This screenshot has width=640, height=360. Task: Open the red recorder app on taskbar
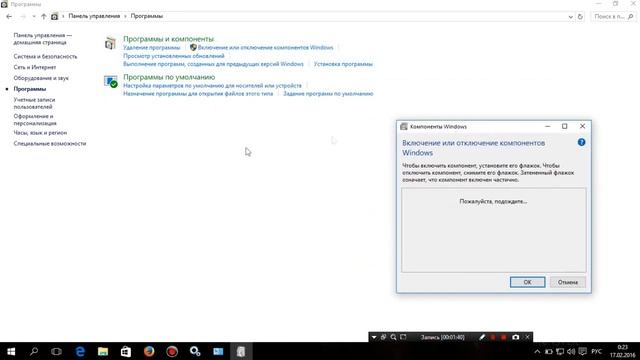172,351
